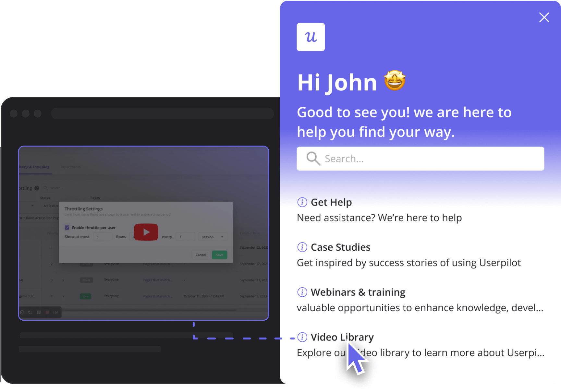Click the info icon beside Webinars & training
561x392 pixels.
tap(302, 292)
